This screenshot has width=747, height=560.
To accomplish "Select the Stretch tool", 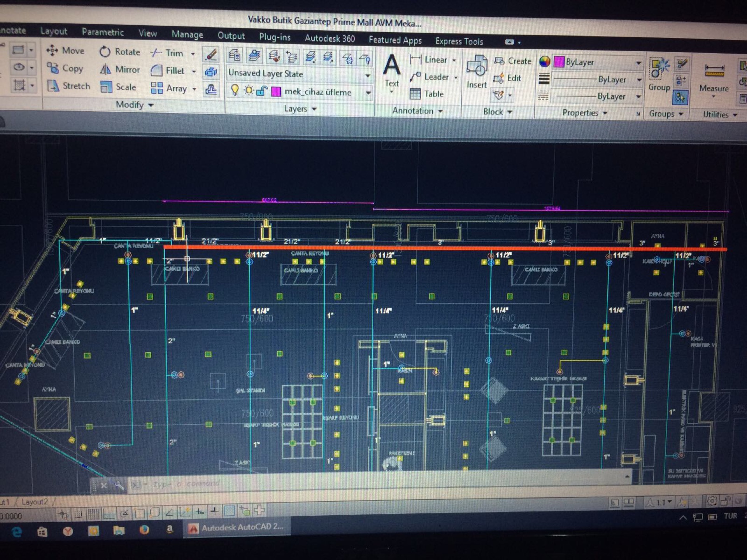I will (68, 86).
